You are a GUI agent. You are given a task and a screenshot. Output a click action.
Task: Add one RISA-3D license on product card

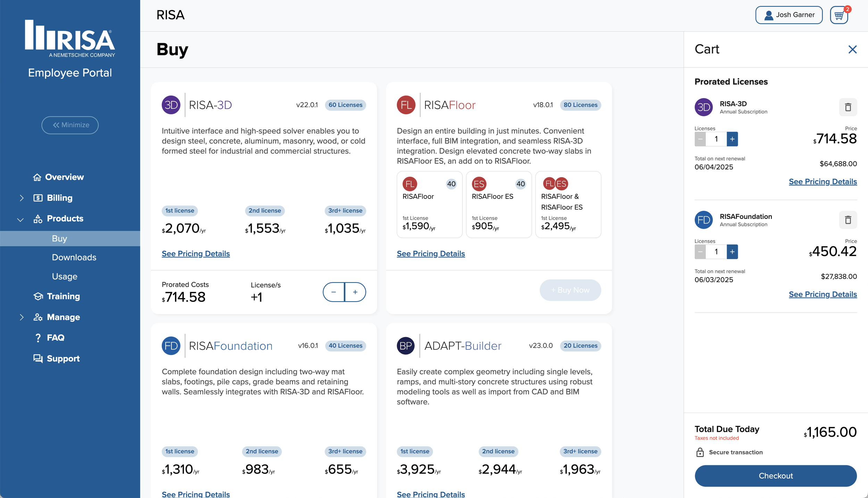(355, 292)
